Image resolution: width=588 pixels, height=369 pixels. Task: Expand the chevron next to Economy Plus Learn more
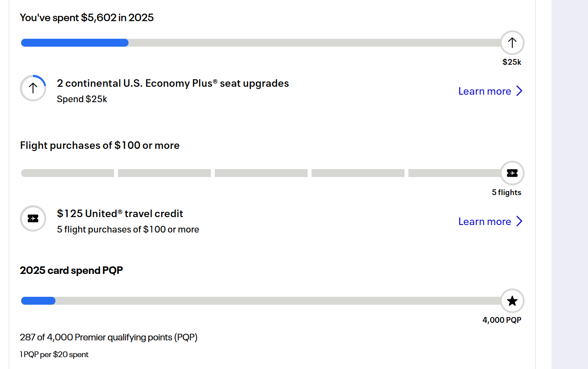coord(519,91)
